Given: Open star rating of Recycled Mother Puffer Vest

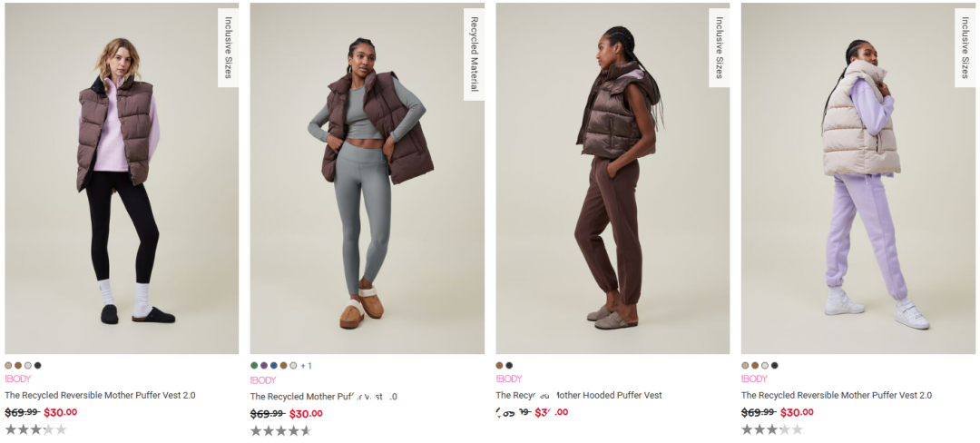Looking at the screenshot, I should 280,430.
